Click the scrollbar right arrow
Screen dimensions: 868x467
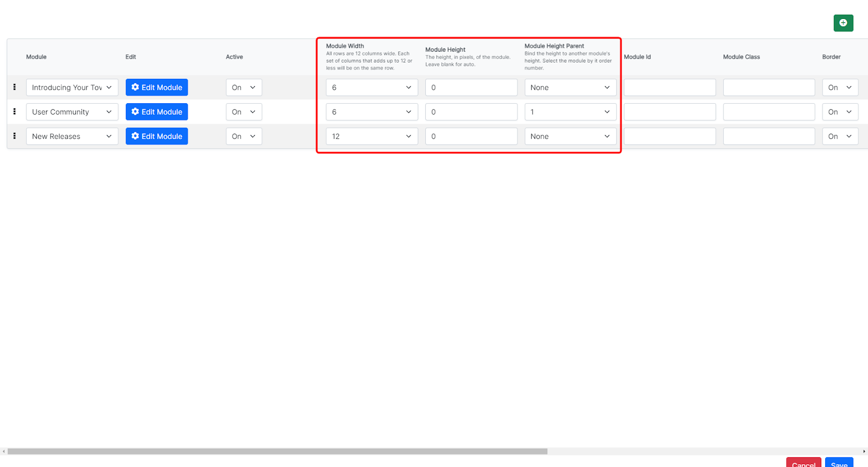click(864, 451)
